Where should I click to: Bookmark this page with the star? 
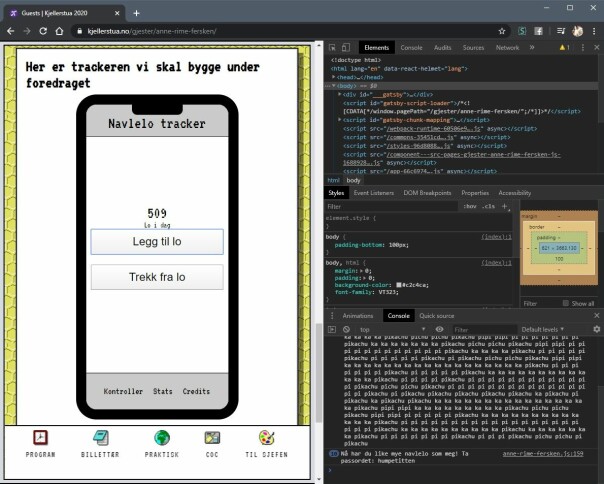coord(502,31)
